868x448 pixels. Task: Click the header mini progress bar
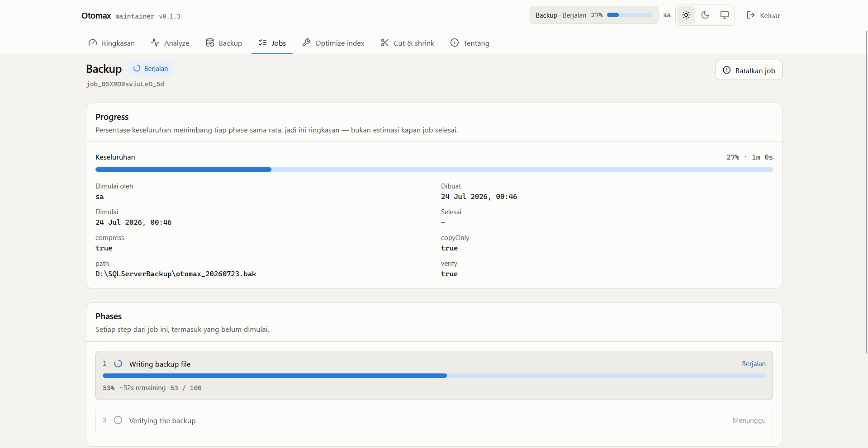[x=630, y=15]
